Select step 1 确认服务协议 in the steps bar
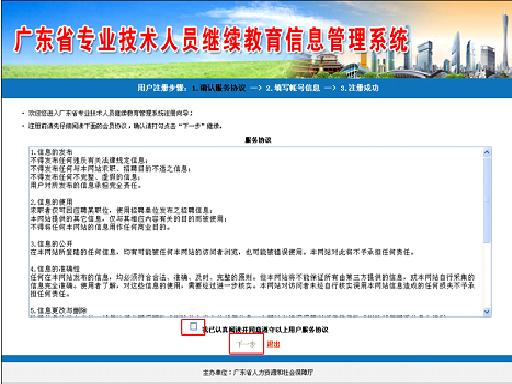This screenshot has width=512, height=384. [x=219, y=88]
